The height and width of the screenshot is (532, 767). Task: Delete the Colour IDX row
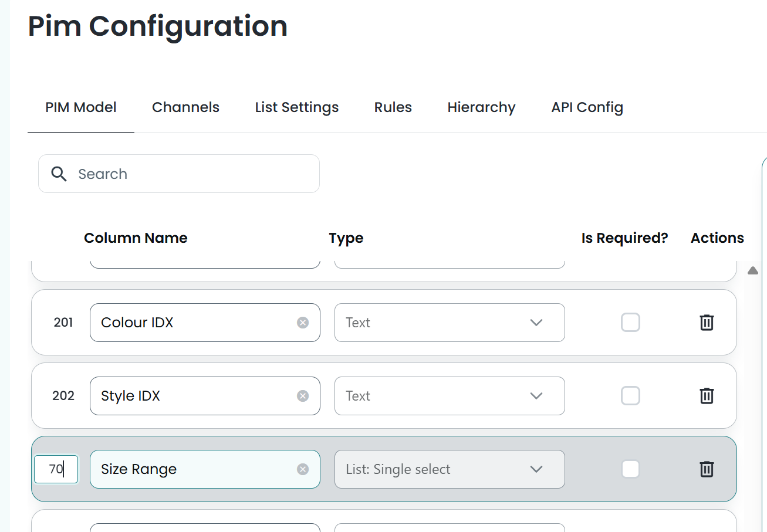pos(707,323)
